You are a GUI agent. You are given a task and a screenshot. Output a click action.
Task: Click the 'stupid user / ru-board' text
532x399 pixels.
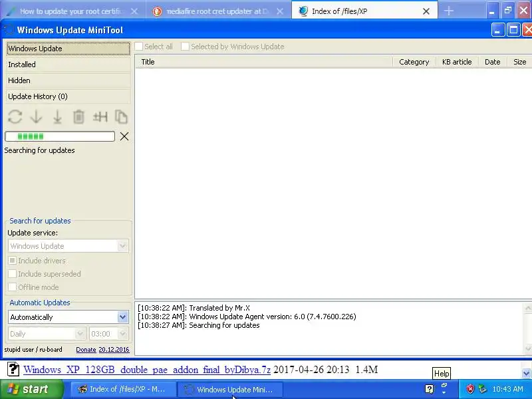coord(33,350)
